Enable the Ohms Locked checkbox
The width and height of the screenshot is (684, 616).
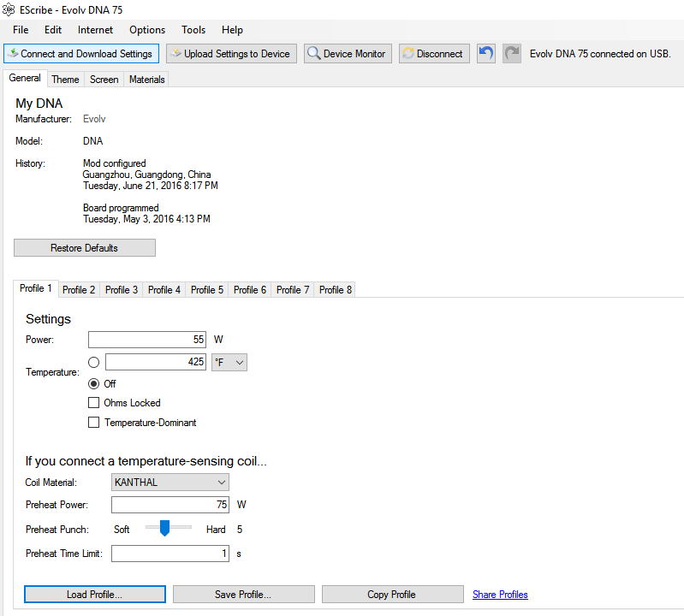[x=93, y=403]
